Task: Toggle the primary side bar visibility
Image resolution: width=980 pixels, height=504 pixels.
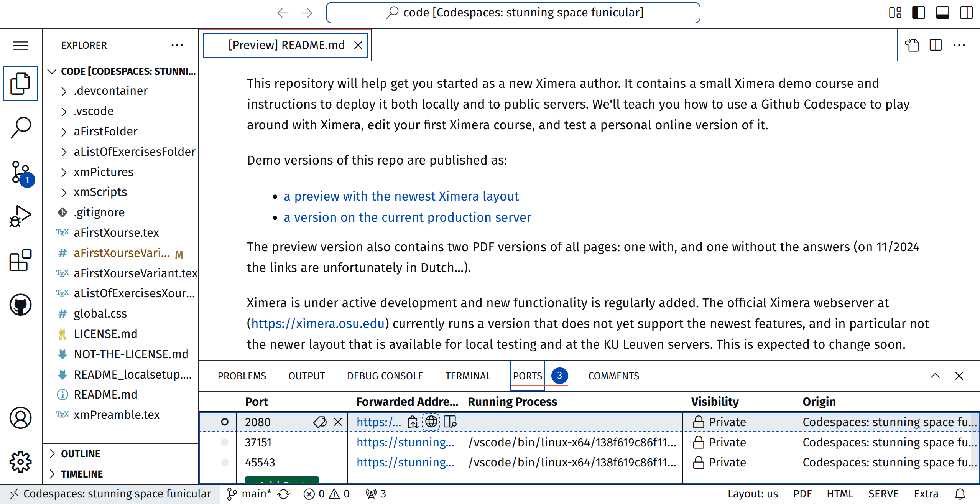Action: click(x=918, y=13)
